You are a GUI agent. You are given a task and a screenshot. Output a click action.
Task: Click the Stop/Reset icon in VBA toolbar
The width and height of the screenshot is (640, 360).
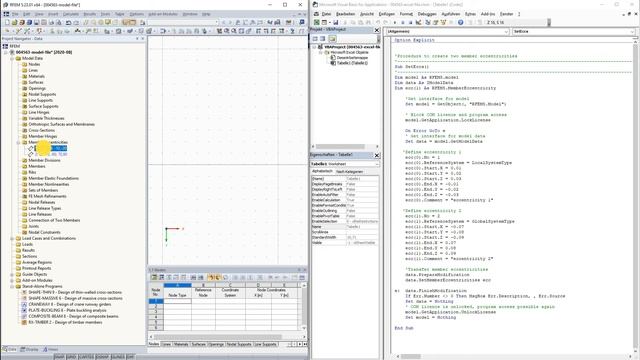(x=410, y=22)
